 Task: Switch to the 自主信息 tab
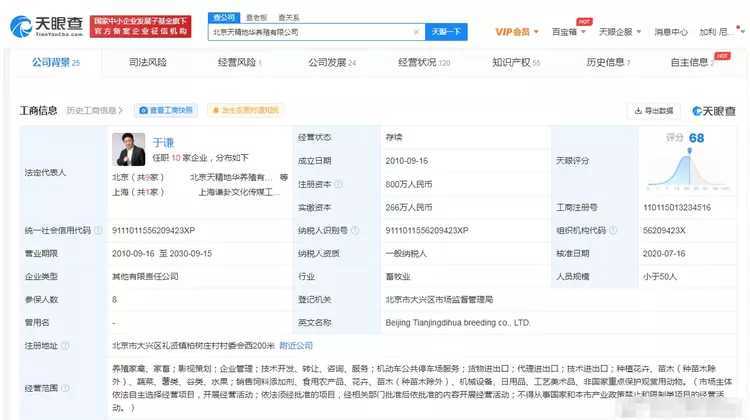pyautogui.click(x=691, y=62)
